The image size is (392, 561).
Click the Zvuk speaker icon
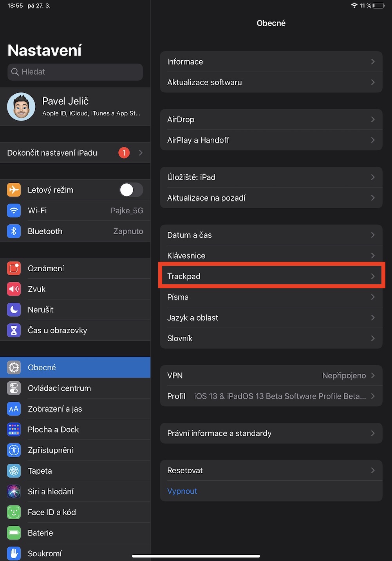[14, 289]
